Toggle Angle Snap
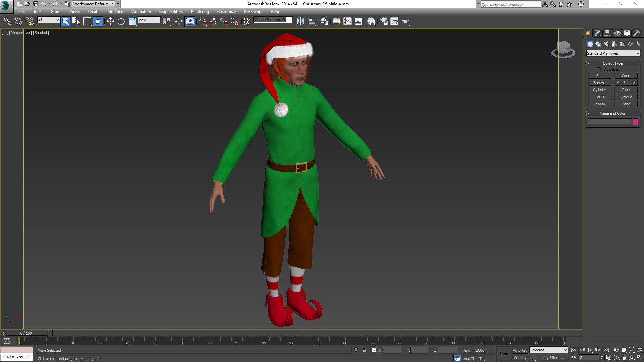 (x=213, y=21)
